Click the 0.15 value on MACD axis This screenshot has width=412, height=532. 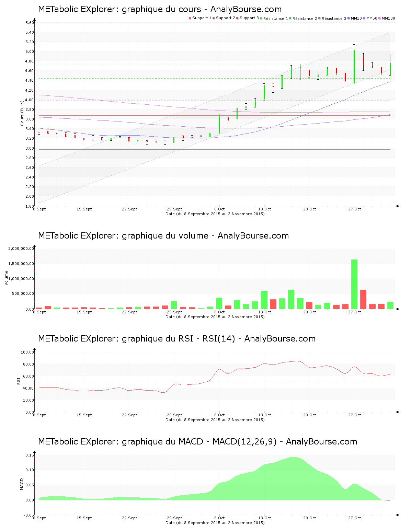pyautogui.click(x=30, y=455)
